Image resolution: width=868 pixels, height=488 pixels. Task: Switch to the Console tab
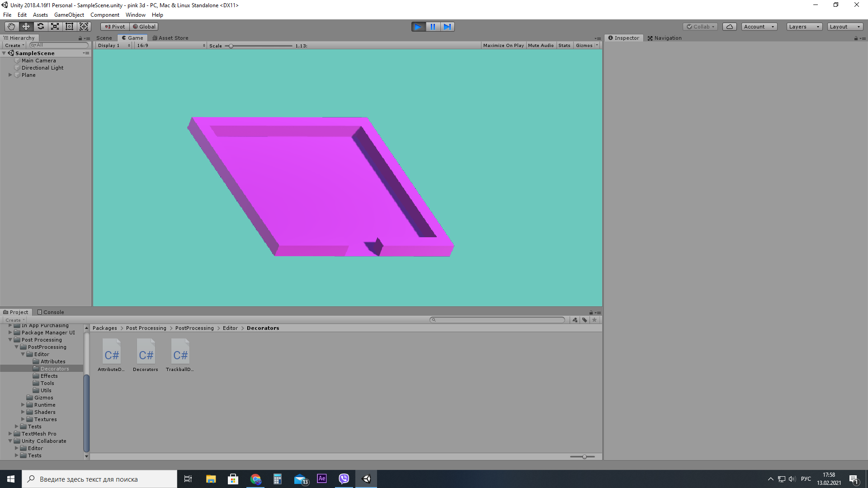click(51, 312)
